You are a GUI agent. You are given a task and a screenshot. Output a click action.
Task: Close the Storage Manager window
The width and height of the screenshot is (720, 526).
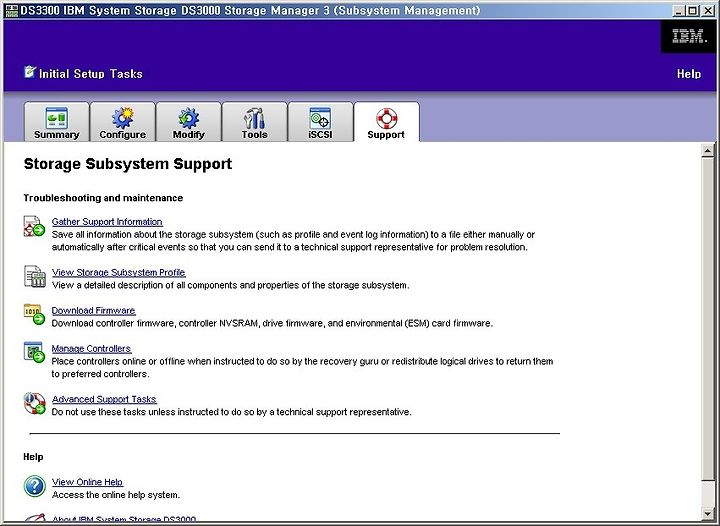708,11
